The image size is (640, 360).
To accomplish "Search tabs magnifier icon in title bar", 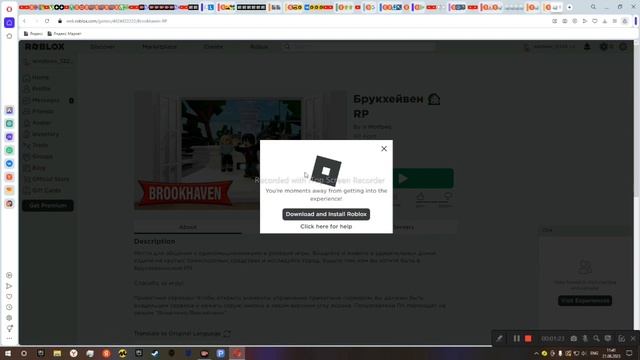I will point(593,7).
